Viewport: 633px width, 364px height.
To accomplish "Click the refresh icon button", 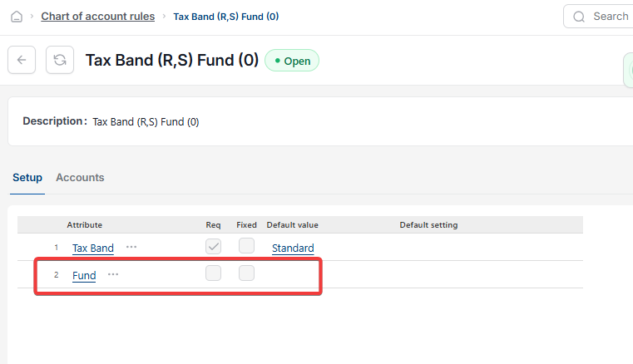I will [60, 60].
